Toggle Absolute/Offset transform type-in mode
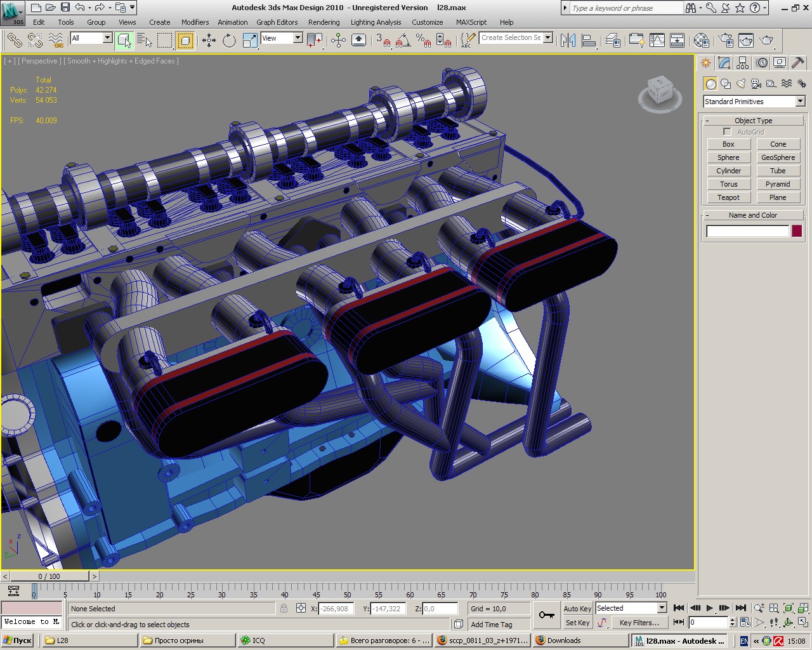Viewport: 812px width, 650px height. [x=301, y=608]
